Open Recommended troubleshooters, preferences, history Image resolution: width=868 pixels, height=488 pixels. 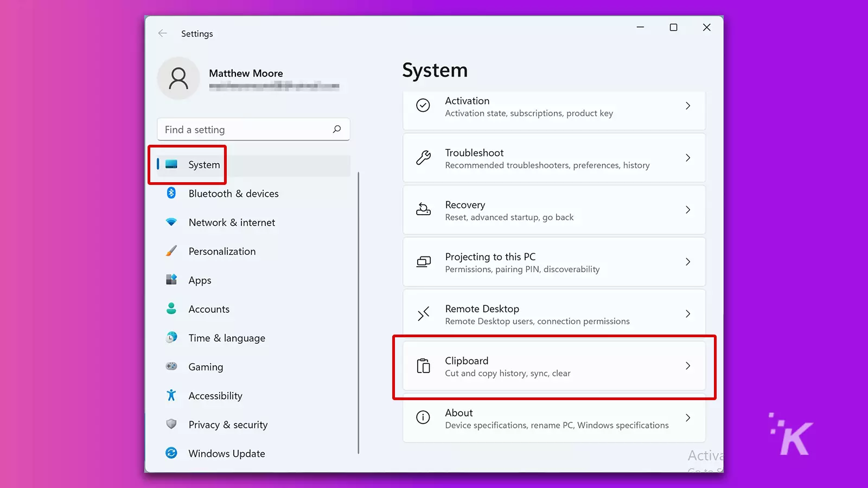(x=547, y=165)
